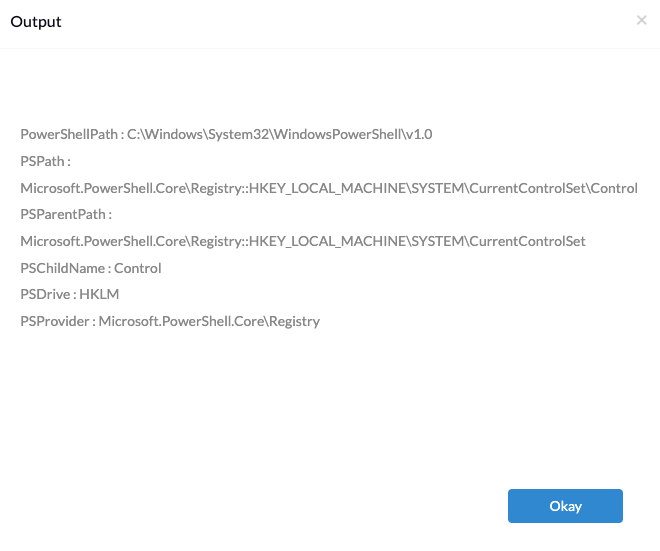This screenshot has height=551, width=660.
Task: Select the PowerShellPath output line
Action: (x=226, y=134)
